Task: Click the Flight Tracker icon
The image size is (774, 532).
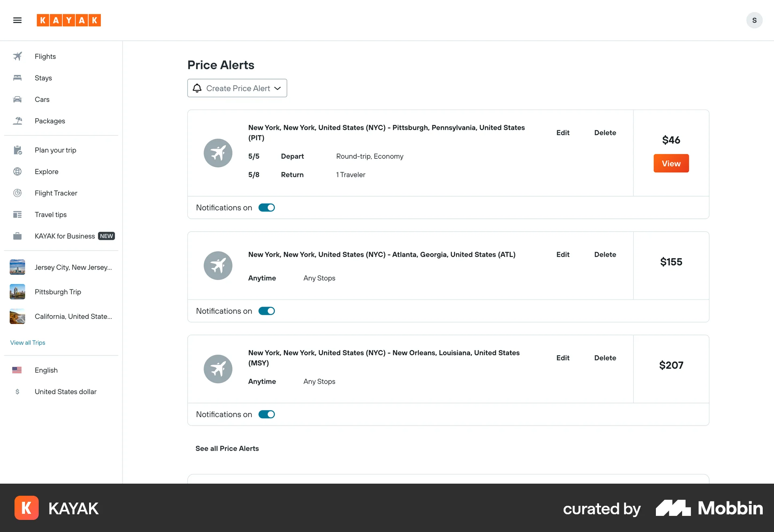Action: (18, 193)
